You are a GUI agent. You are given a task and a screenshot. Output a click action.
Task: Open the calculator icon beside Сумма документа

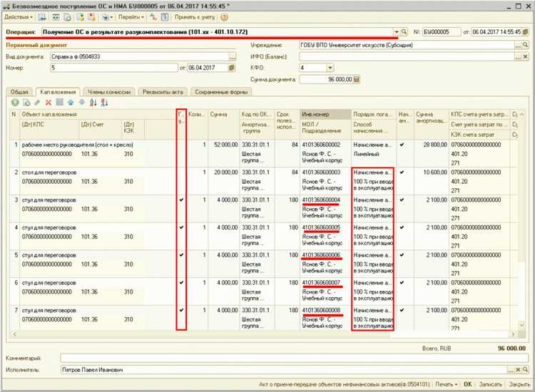[x=357, y=79]
